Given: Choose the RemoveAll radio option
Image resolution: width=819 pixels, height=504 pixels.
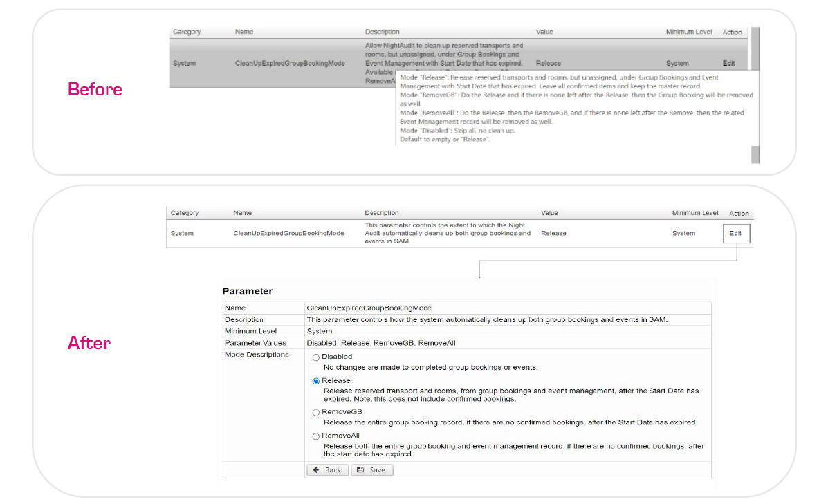Looking at the screenshot, I should click(x=316, y=436).
